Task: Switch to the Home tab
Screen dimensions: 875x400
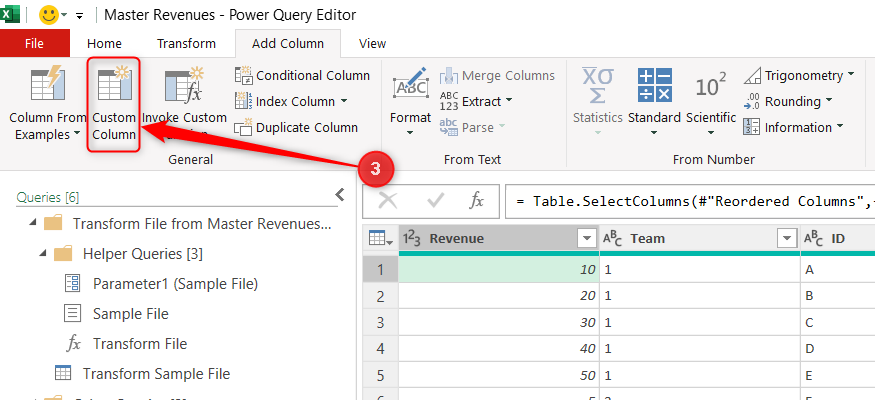Action: tap(104, 43)
